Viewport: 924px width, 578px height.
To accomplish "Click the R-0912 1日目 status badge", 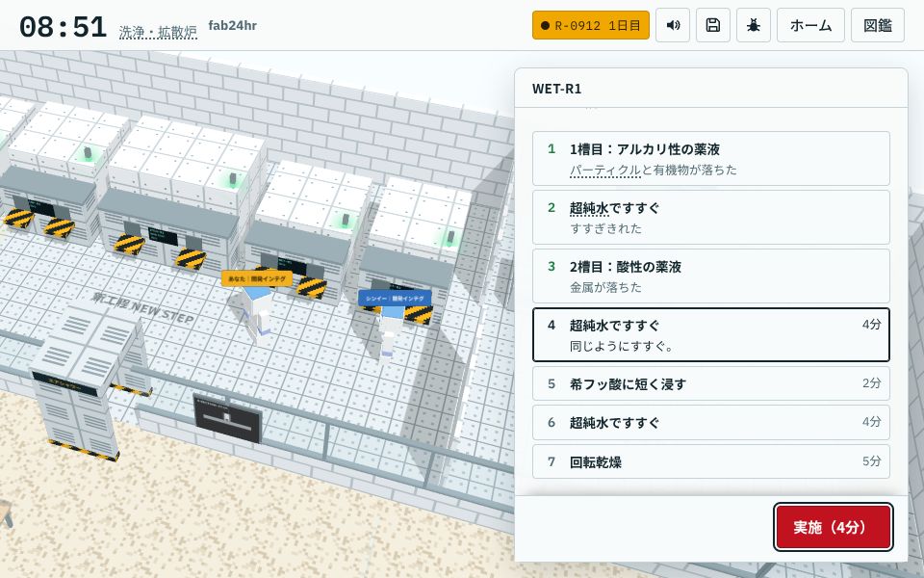I will tap(590, 25).
